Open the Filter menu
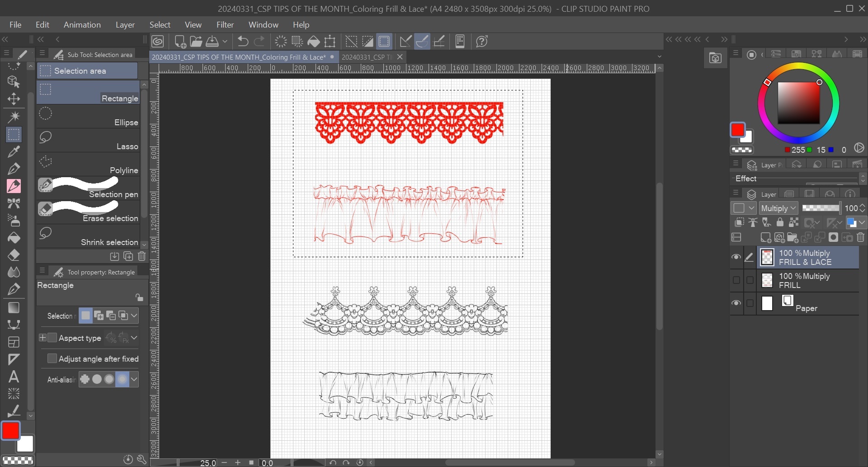The width and height of the screenshot is (868, 467). (x=225, y=25)
